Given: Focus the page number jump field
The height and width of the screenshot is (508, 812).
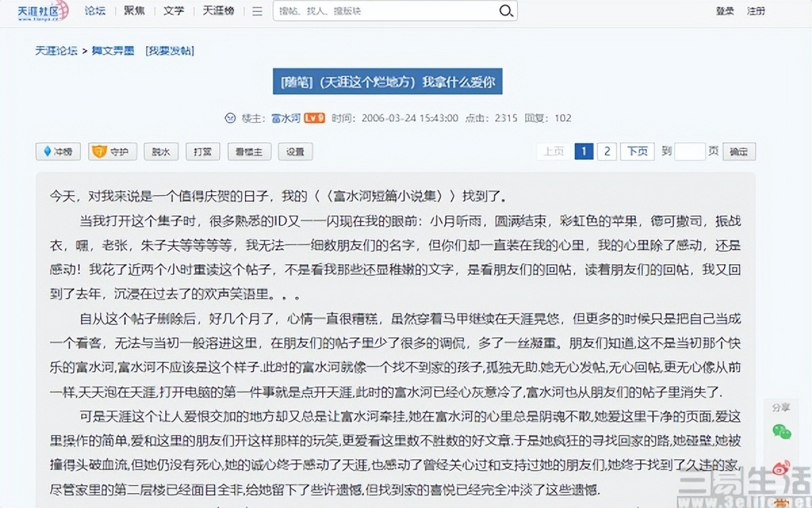Looking at the screenshot, I should click(x=690, y=152).
